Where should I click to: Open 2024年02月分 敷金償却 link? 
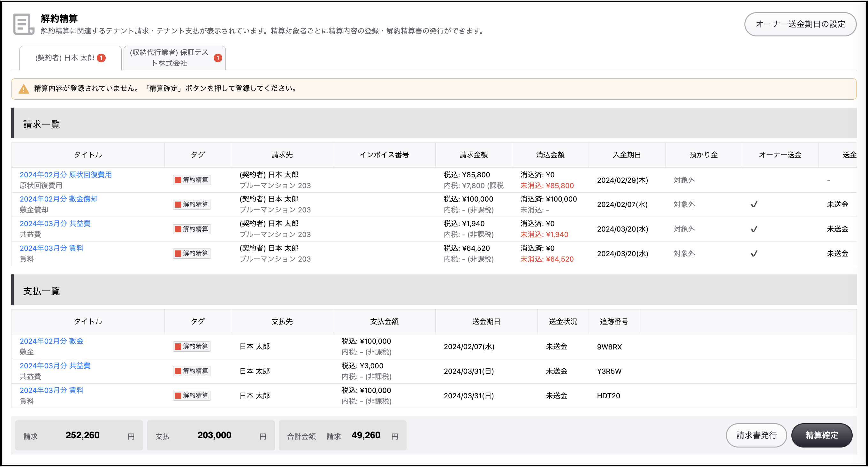59,199
